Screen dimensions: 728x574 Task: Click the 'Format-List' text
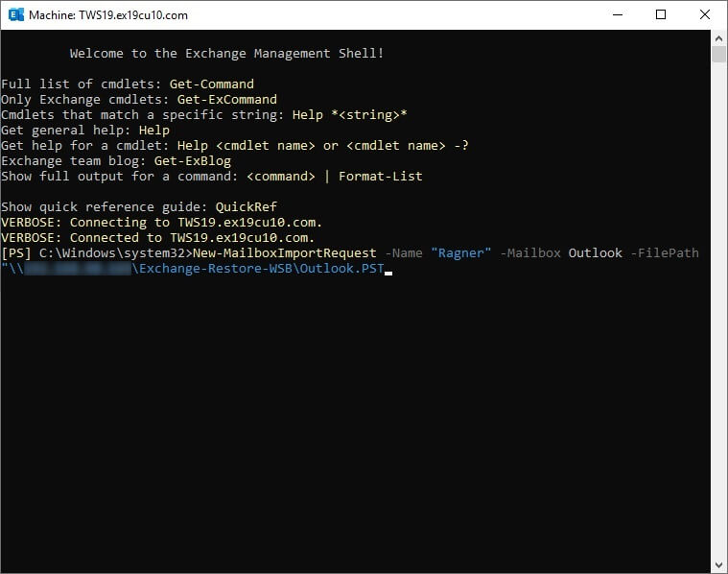pos(381,177)
